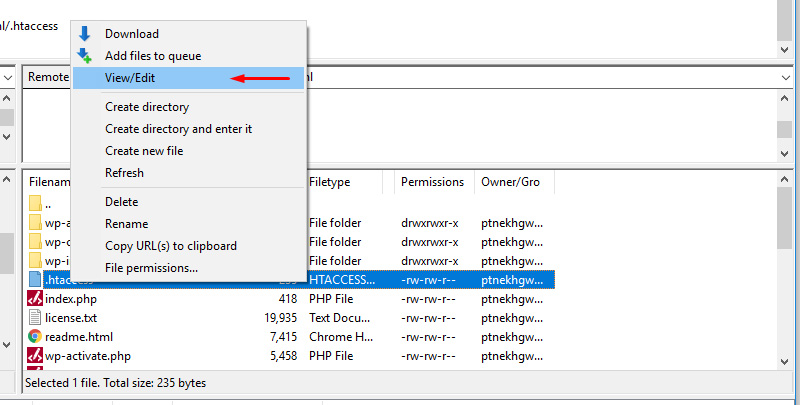Open File permissions... dialog
The width and height of the screenshot is (800, 405).
[x=151, y=268]
